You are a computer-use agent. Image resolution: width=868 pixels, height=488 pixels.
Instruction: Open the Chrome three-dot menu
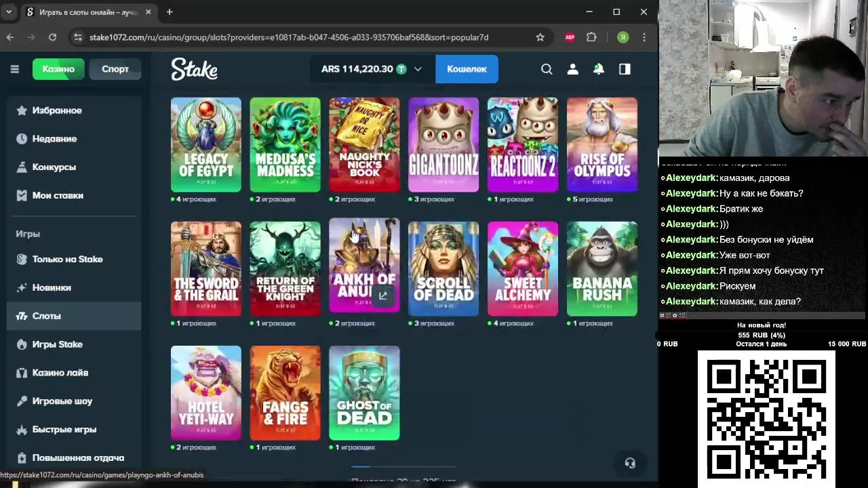[644, 37]
